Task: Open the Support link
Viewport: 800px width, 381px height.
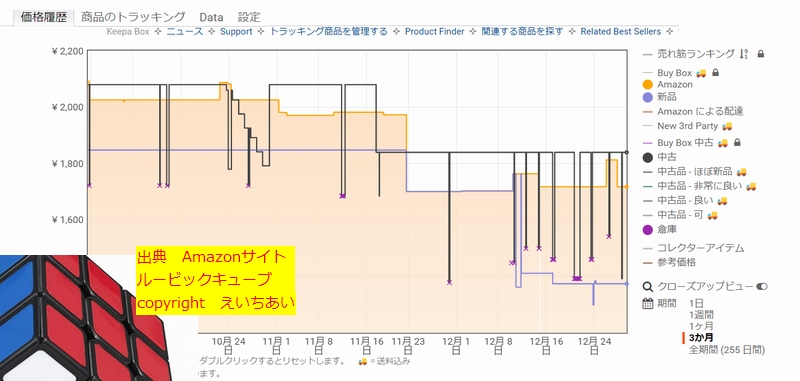Action: click(x=236, y=32)
